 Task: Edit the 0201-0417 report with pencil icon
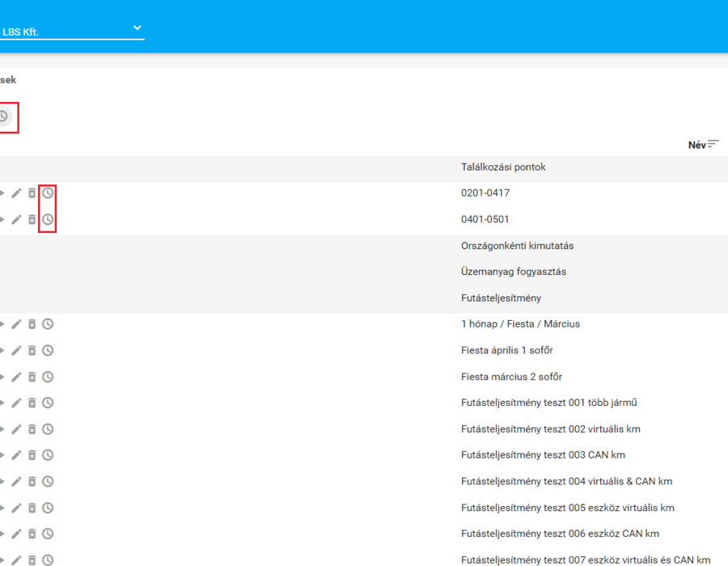click(16, 193)
